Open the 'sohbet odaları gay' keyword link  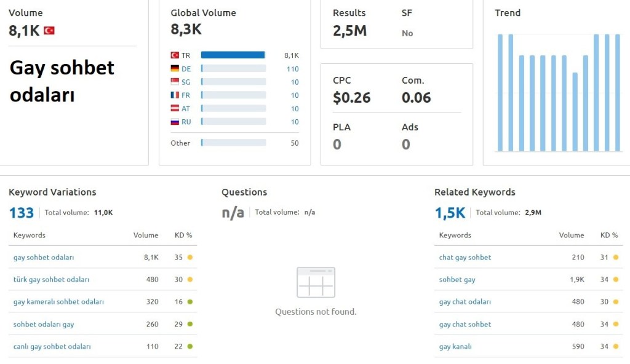44,324
